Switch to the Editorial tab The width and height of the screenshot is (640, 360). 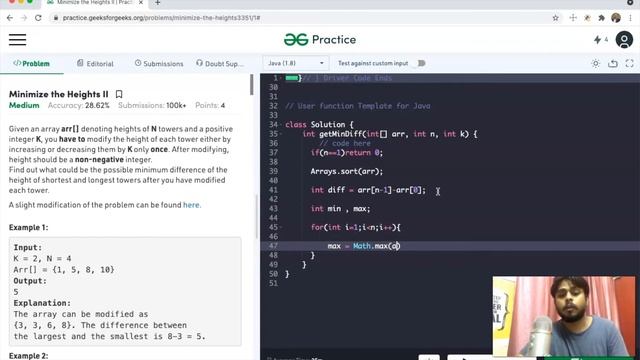96,64
